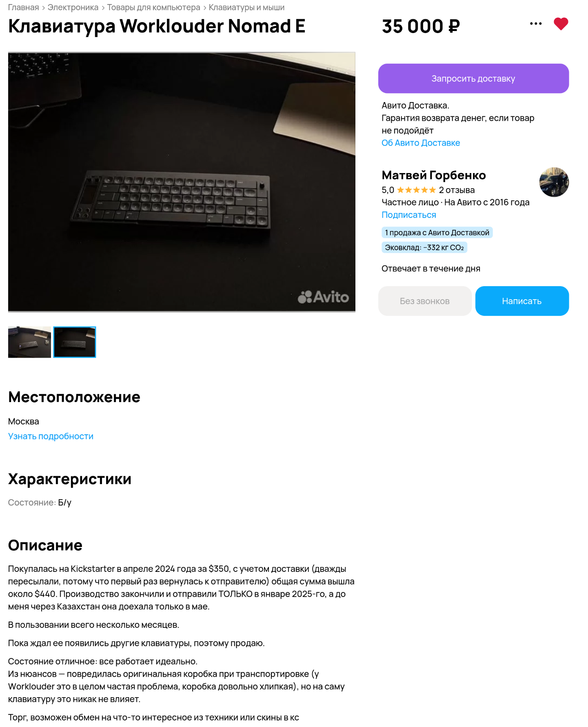Open the Об Авито Доставке link
Screen dimensions: 588x727
[x=421, y=143]
